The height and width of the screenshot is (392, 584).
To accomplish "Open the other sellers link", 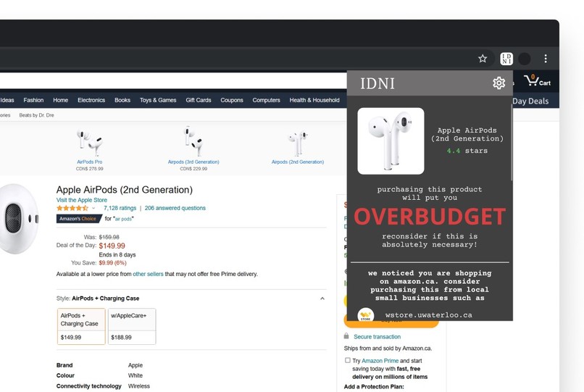I will click(x=148, y=274).
